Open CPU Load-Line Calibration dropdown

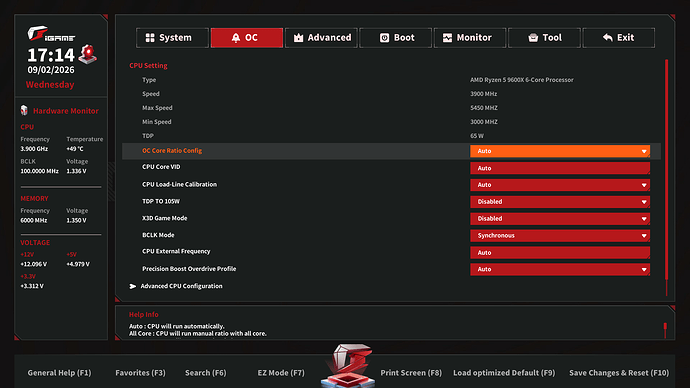coord(560,185)
